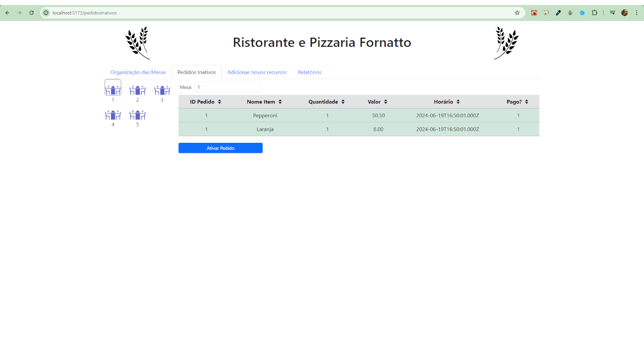Click the table 5 icon
This screenshot has height=362, width=644.
[137, 115]
